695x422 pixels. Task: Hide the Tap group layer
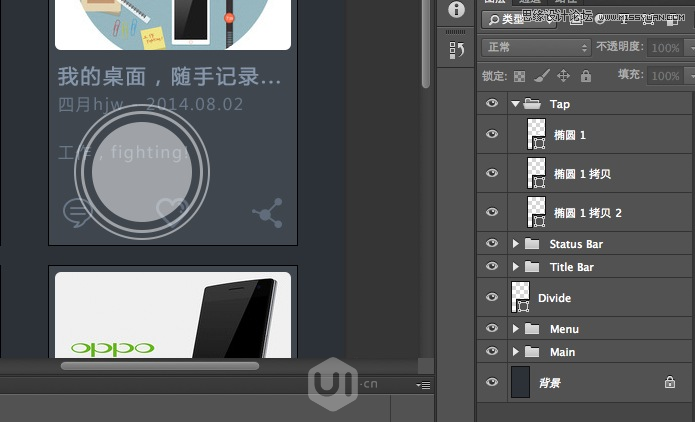click(x=491, y=104)
